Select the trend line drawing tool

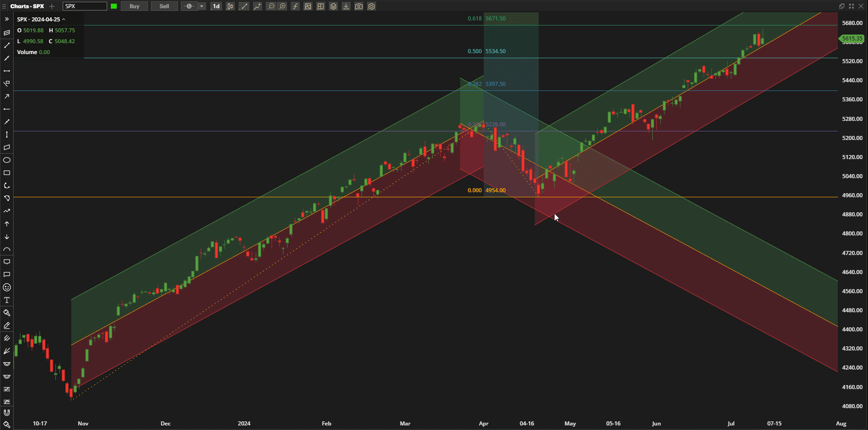tap(7, 45)
